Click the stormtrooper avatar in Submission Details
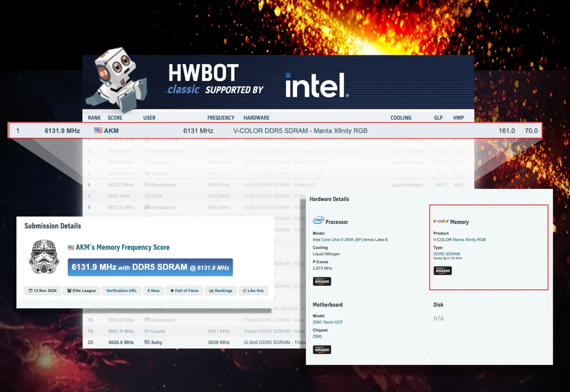The image size is (570, 392). (x=44, y=257)
